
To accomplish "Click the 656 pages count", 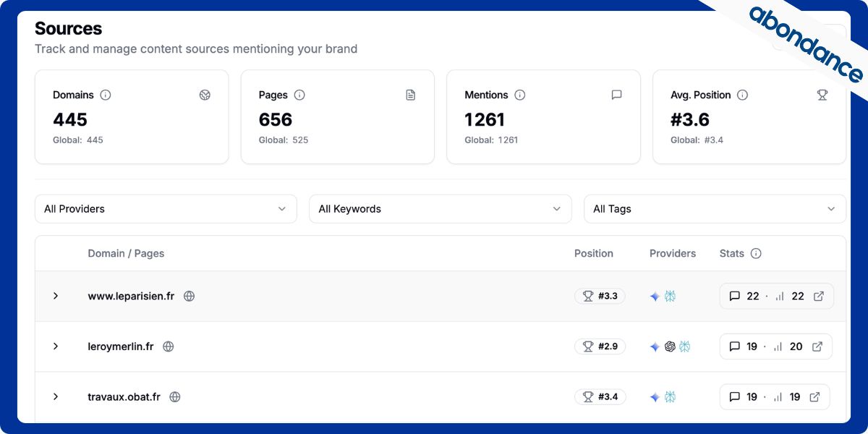I will point(276,119).
